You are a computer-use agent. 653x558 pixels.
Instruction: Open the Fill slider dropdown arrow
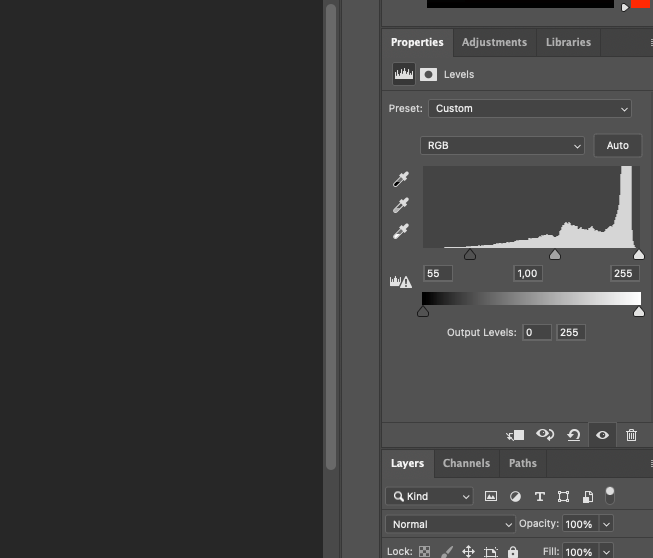tap(606, 552)
